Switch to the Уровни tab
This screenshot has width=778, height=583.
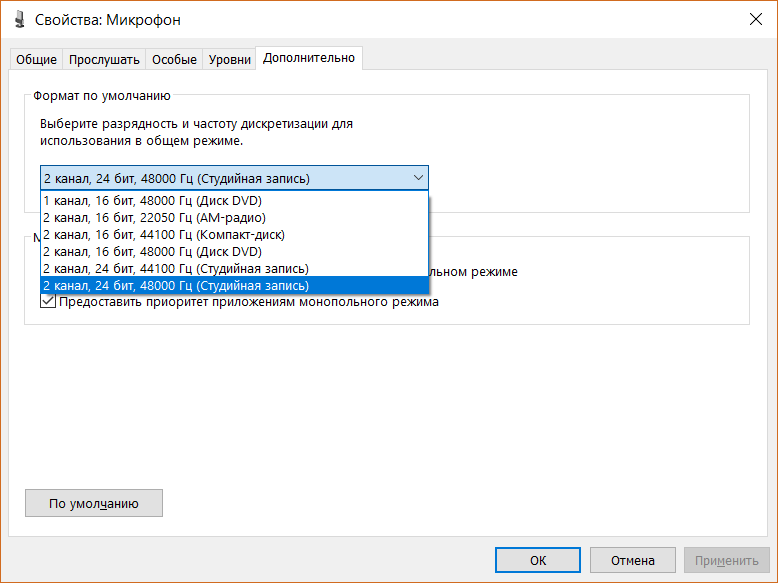(x=230, y=60)
